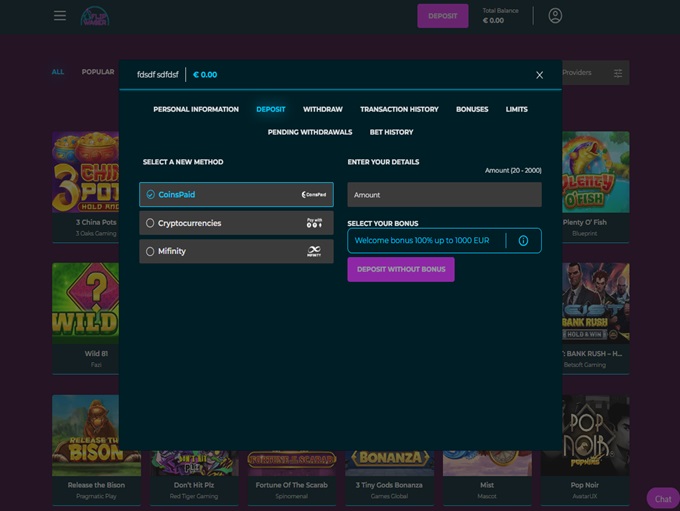Open the Transaction History tab
This screenshot has width=680, height=511.
click(399, 109)
